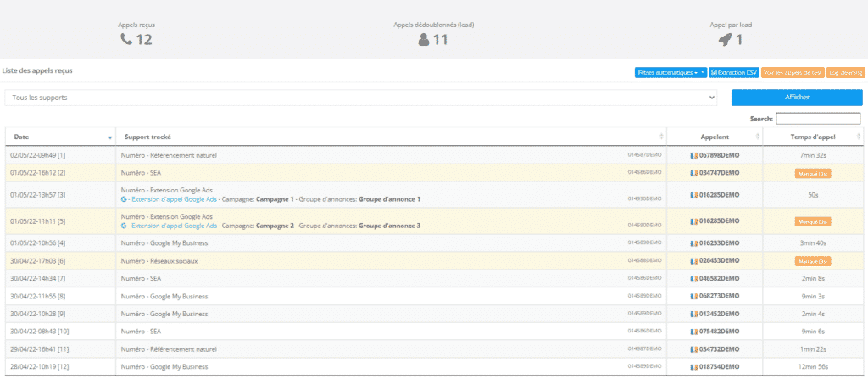Open Extension d'appel Google Ads link, Campagne 1
Image resolution: width=868 pixels, height=379 pixels.
tap(175, 199)
